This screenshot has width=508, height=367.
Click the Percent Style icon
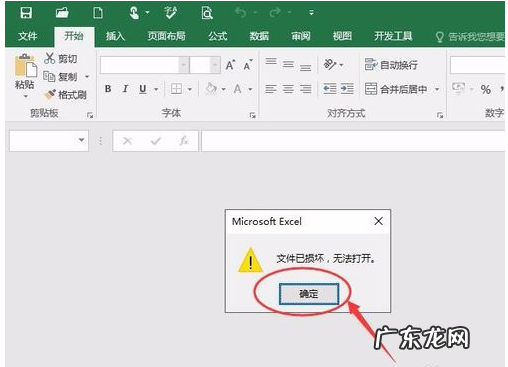pos(485,89)
